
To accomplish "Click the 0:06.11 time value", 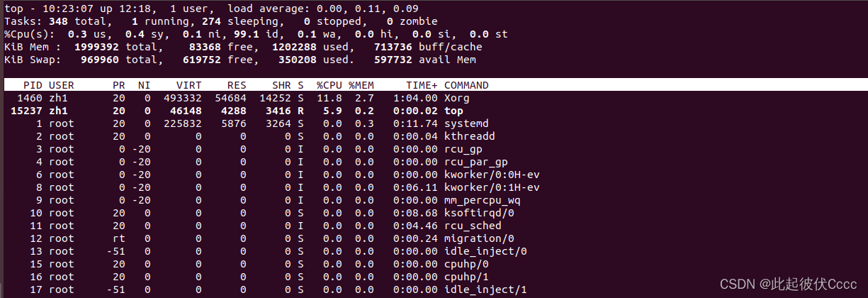I will click(415, 187).
